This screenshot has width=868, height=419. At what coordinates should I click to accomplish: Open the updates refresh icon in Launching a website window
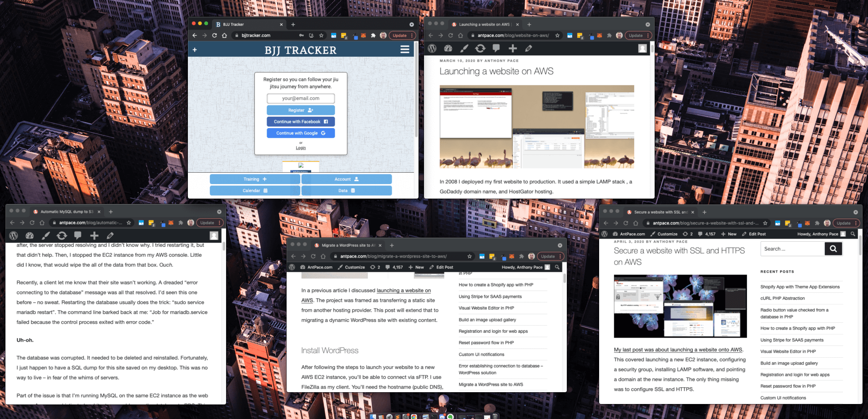480,48
